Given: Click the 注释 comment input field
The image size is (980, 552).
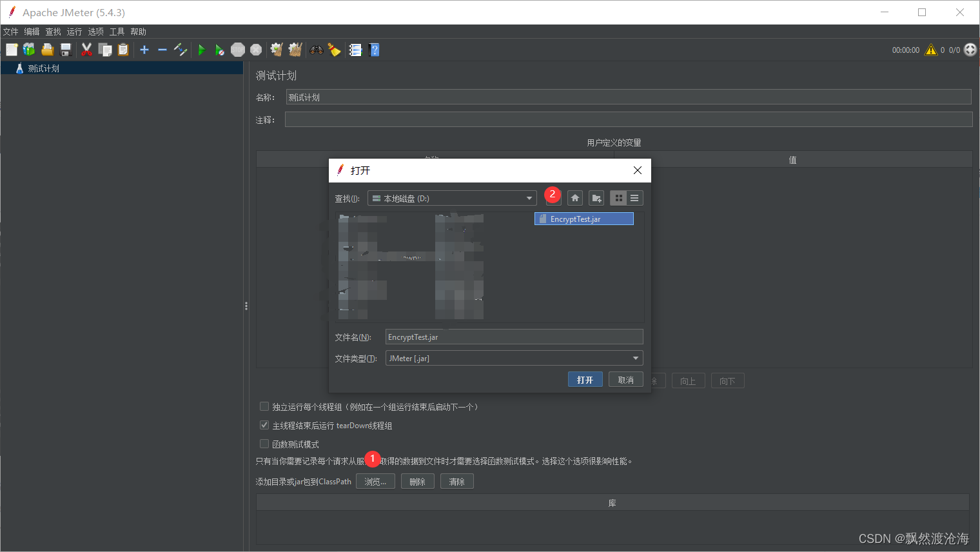Looking at the screenshot, I should coord(629,119).
